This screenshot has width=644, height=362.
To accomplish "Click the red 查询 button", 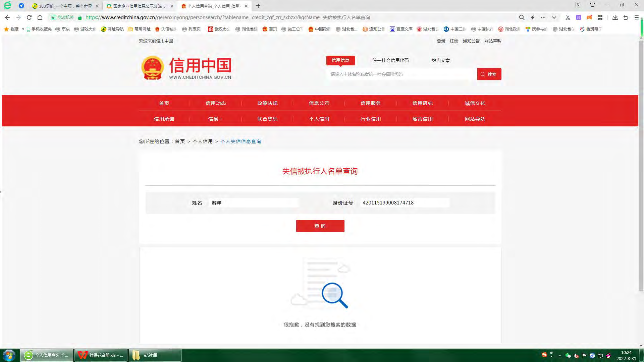I will tap(320, 226).
